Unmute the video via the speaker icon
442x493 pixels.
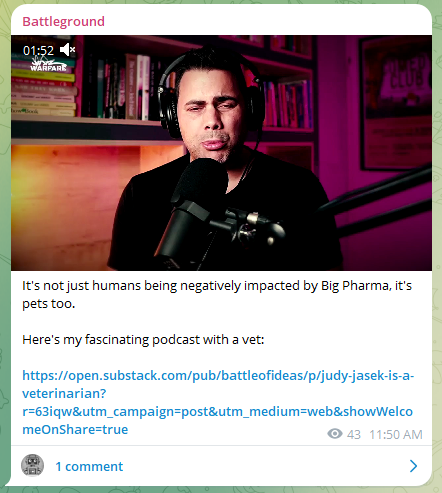(68, 50)
